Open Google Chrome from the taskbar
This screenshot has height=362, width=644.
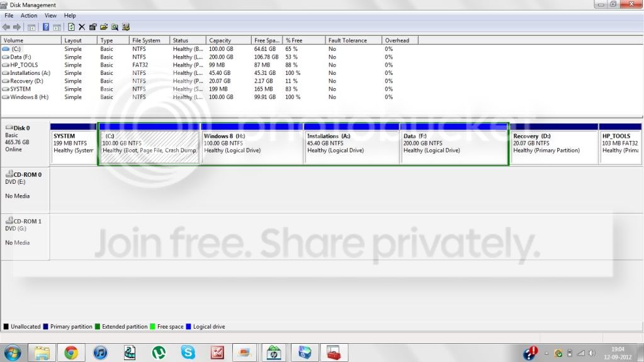[71, 353]
